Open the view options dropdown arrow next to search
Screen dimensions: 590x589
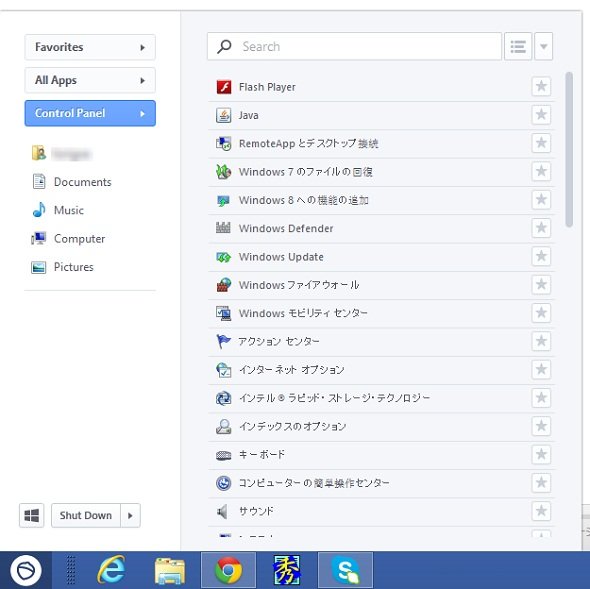[x=543, y=46]
